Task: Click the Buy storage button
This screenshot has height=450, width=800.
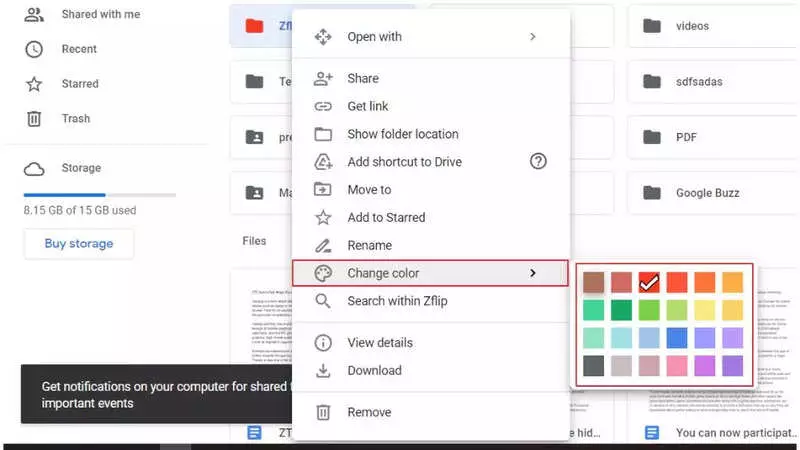Action: 79,244
